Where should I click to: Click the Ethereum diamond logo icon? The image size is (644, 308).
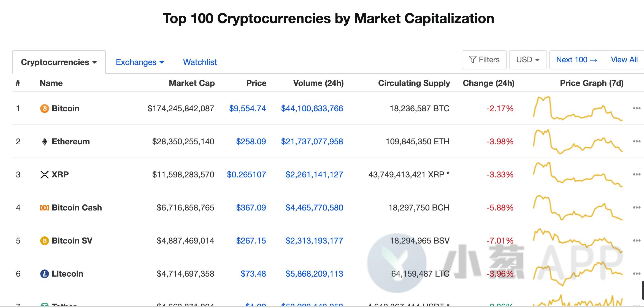(44, 142)
